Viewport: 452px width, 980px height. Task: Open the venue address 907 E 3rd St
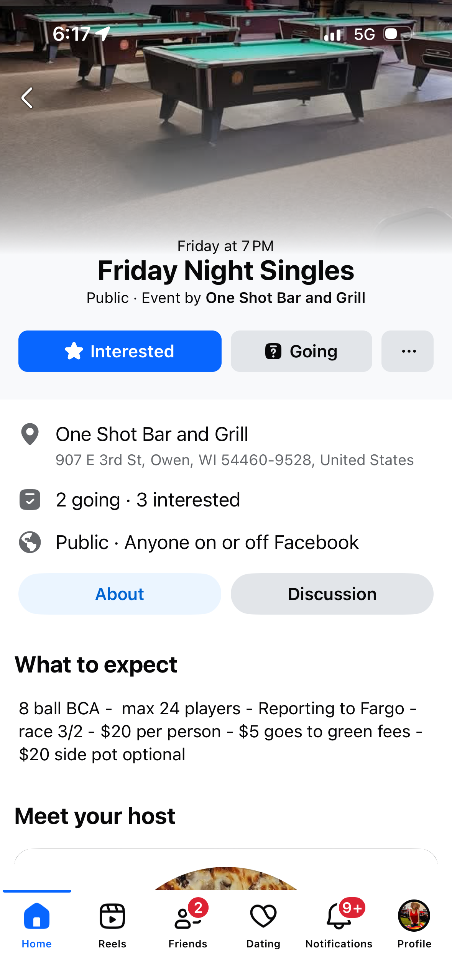coord(235,460)
